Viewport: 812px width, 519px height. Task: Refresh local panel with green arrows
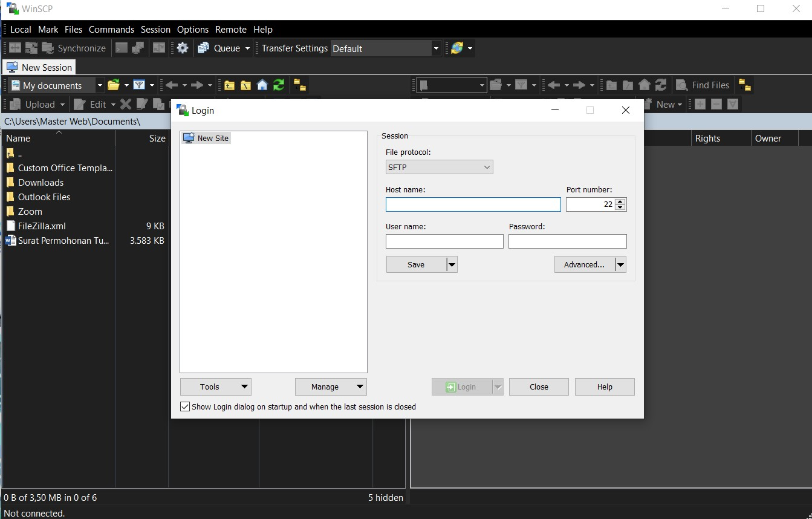click(x=279, y=85)
